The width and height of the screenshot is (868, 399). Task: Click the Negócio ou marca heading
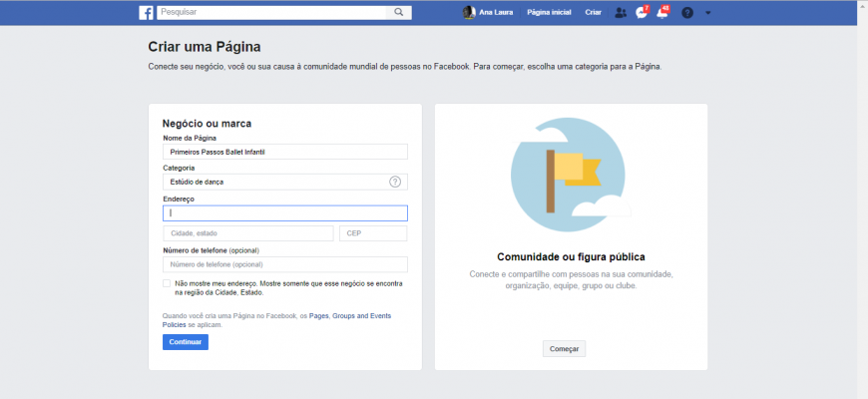[x=207, y=124]
